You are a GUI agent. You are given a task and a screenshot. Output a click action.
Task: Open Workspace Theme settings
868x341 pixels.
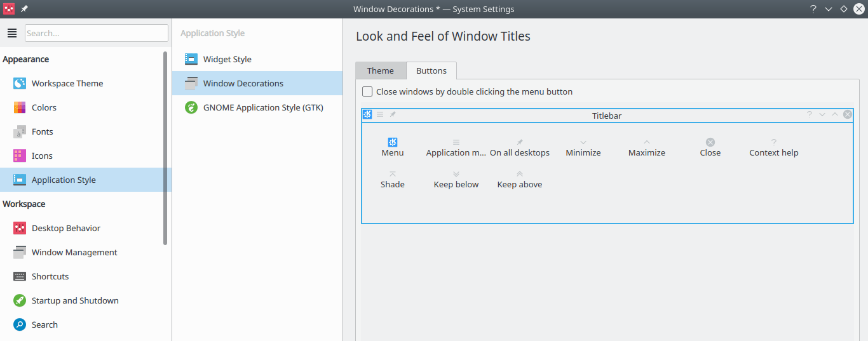pyautogui.click(x=85, y=83)
